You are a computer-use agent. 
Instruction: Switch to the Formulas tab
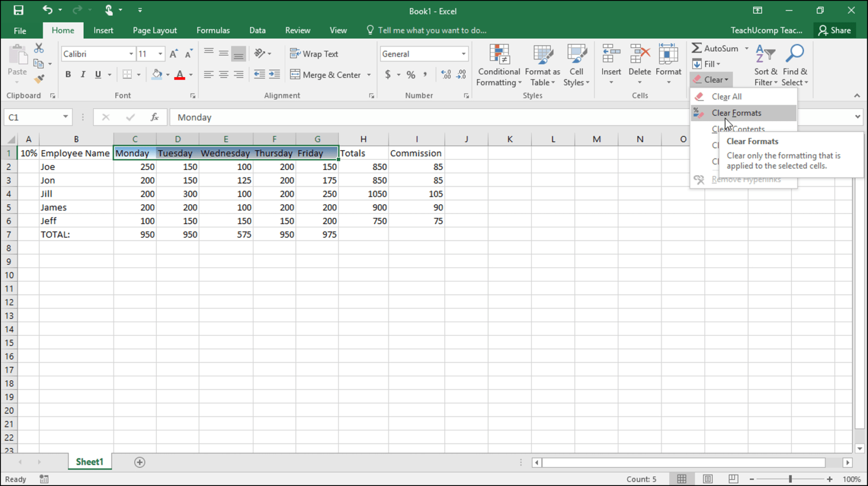[x=213, y=30]
